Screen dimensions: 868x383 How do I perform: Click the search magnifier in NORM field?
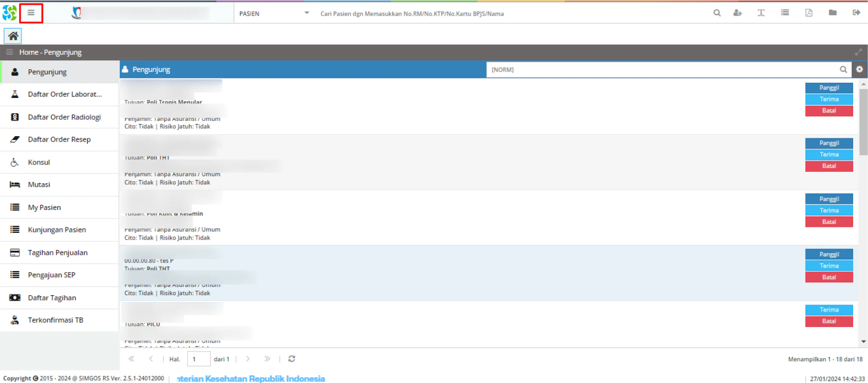(x=843, y=70)
